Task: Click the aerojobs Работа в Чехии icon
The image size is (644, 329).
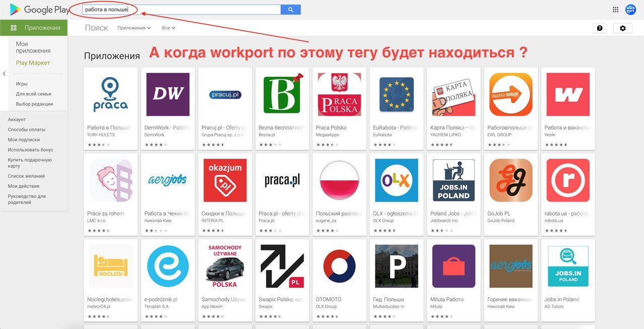Action: coord(168,180)
